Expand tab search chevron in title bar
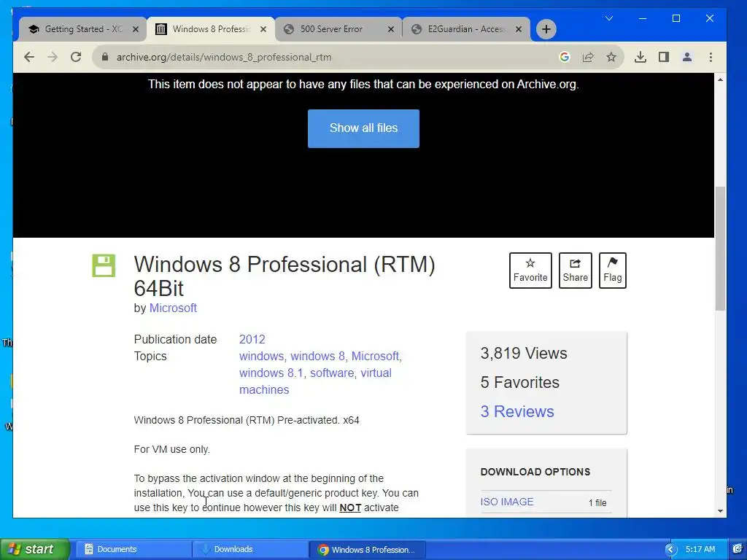747x560 pixels. pyautogui.click(x=609, y=18)
